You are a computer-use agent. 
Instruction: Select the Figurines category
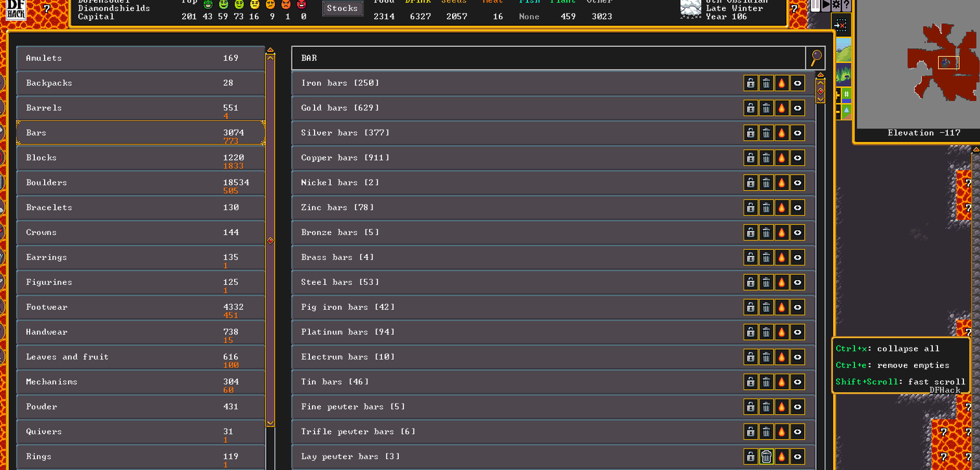(141, 282)
